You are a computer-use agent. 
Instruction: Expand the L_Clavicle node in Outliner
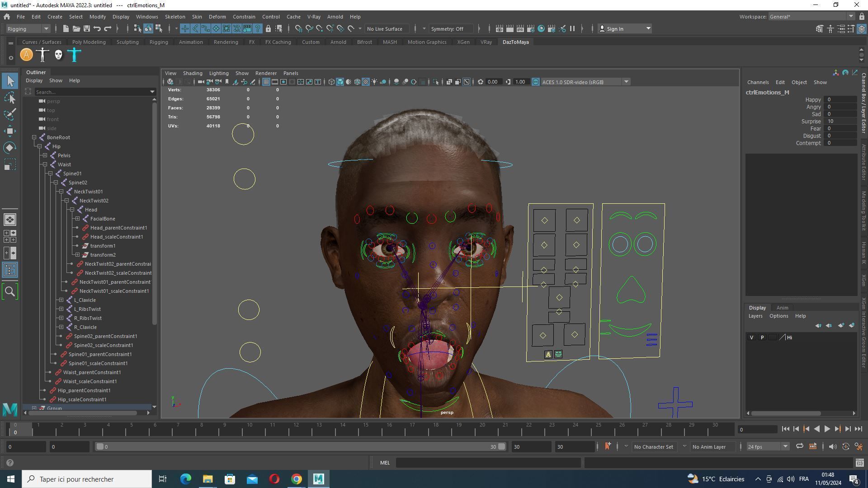[61, 300]
